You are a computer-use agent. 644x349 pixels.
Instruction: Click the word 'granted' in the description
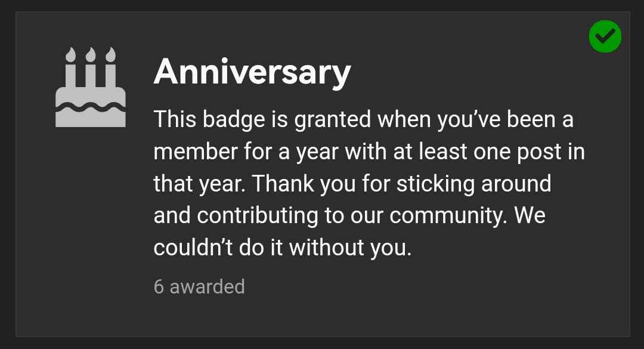[x=333, y=120]
